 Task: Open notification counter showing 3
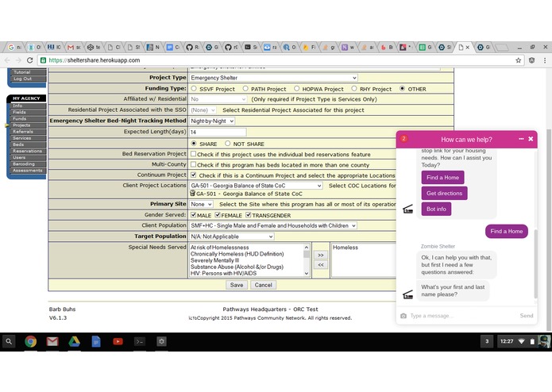point(487,341)
